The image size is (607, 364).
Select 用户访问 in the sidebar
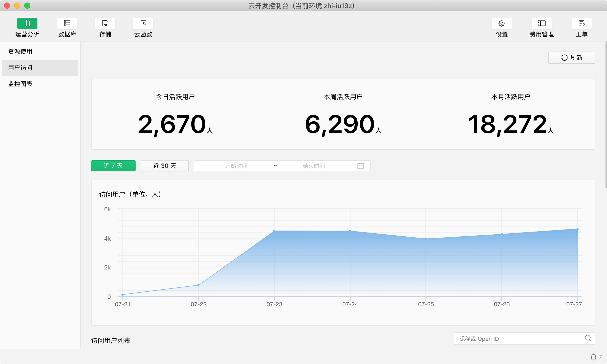tap(20, 68)
